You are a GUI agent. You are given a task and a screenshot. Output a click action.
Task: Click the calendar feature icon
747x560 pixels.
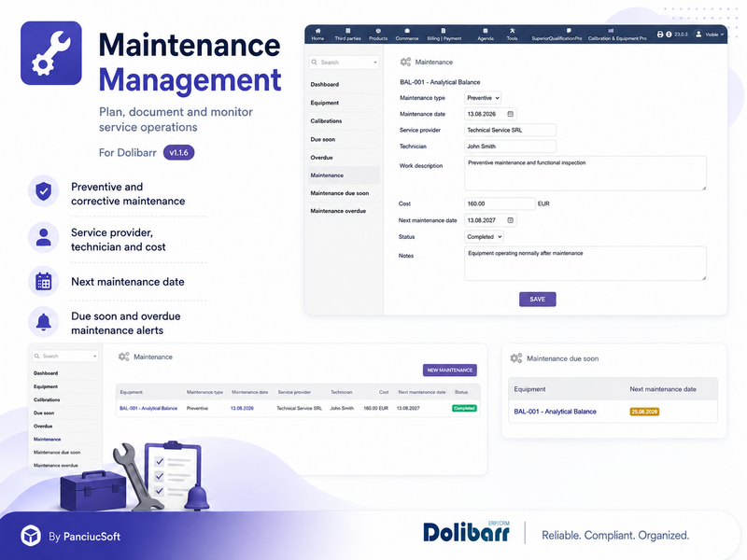click(x=43, y=282)
